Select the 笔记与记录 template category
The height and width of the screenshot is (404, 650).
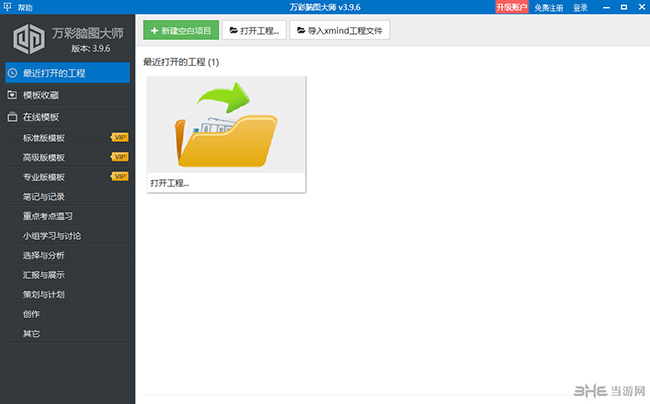[44, 196]
